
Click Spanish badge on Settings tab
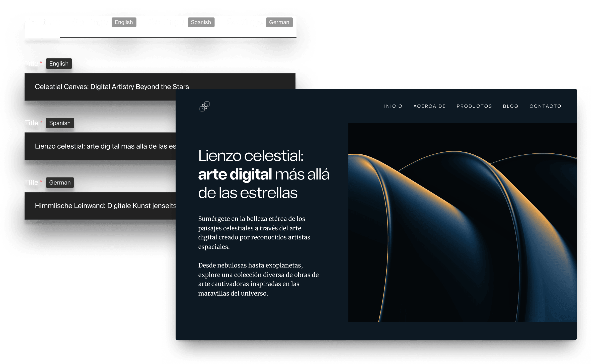(x=200, y=23)
